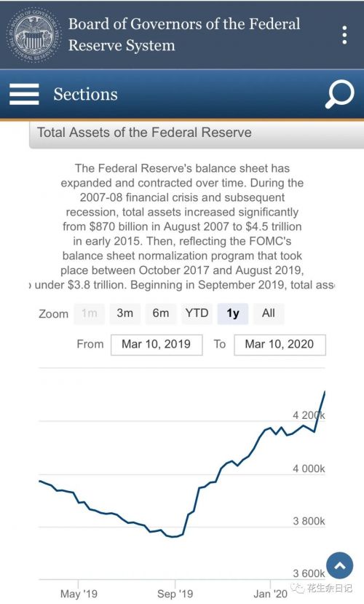This screenshot has width=364, height=604.
Task: Click the chart line peak near 4 200k
Action: pos(325,393)
